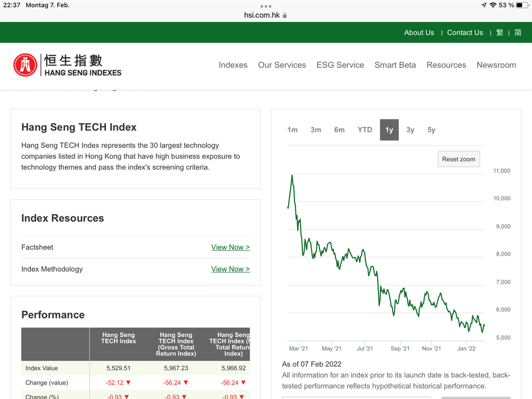The width and height of the screenshot is (532, 399).
Task: Open the Contact Us page
Action: pyautogui.click(x=465, y=32)
